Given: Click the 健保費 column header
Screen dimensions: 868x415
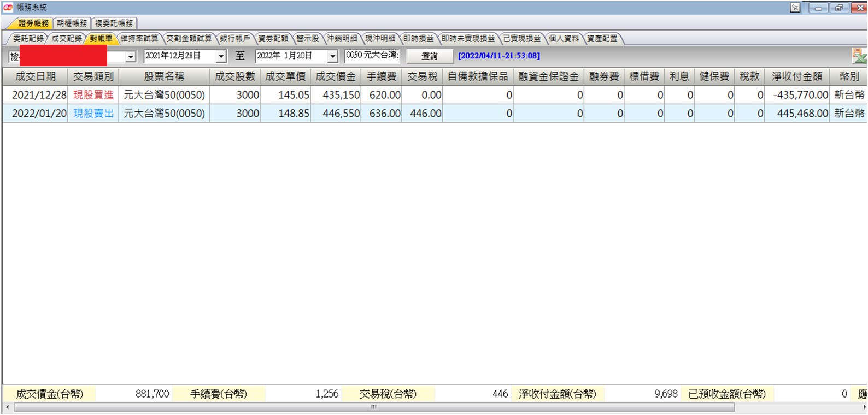Looking at the screenshot, I should [x=714, y=76].
